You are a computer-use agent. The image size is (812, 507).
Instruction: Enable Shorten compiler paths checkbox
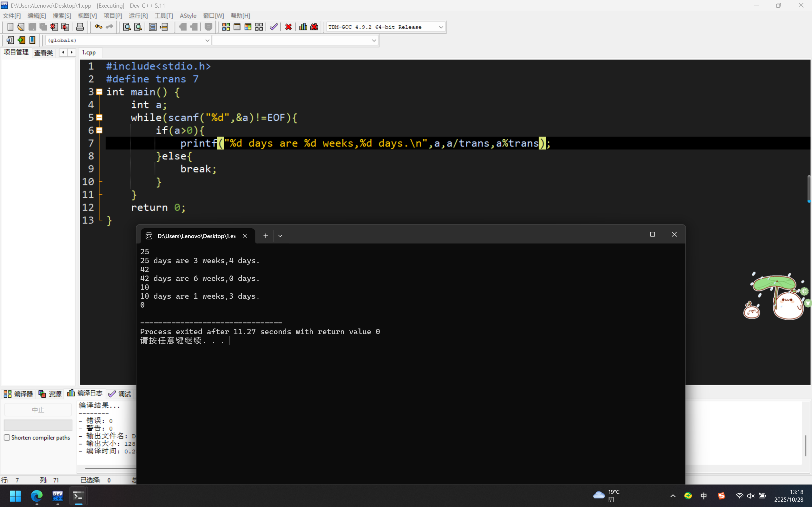pyautogui.click(x=7, y=438)
